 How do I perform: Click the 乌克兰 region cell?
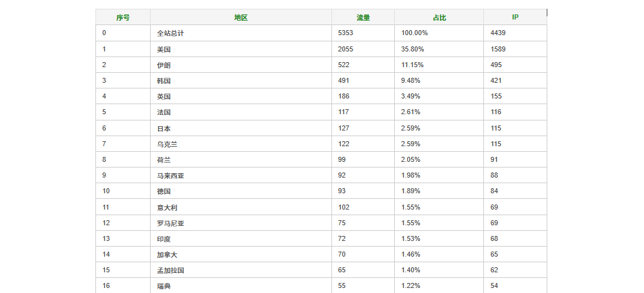pos(167,144)
